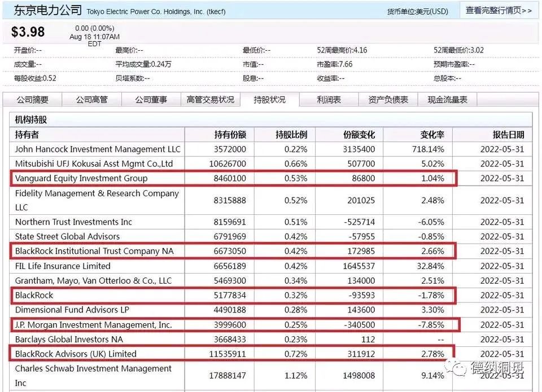Click the 平均成交量:0.24万 field
Screen dimensions: 542x392
[x=143, y=64]
